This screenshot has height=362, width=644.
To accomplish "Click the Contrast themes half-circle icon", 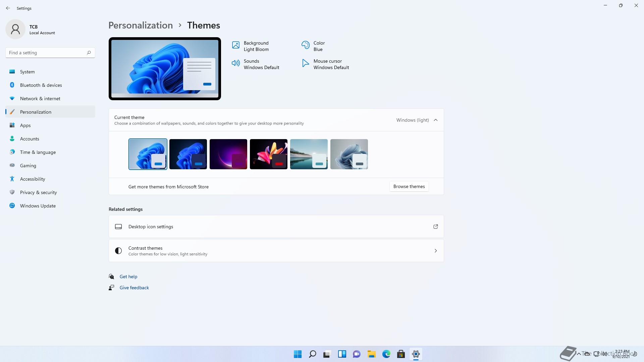I will click(x=118, y=251).
